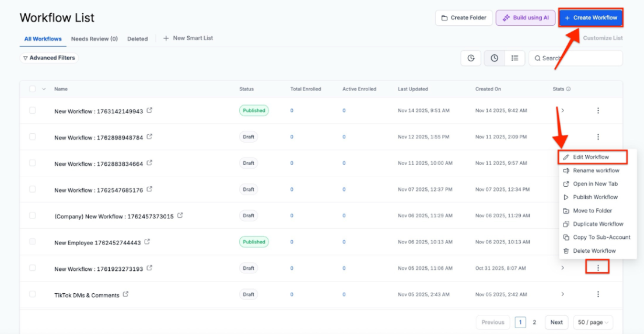Click the clock view icon next to list icon
Image resolution: width=644 pixels, height=334 pixels.
click(494, 58)
